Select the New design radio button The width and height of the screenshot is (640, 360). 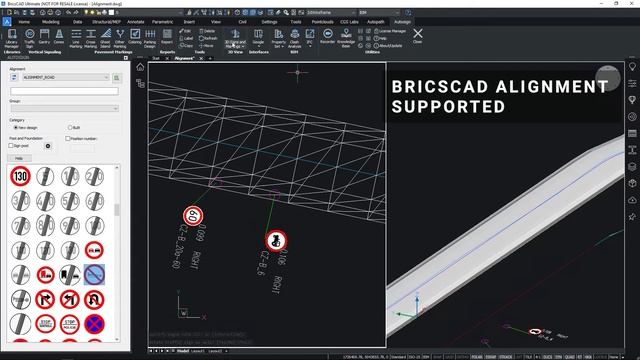coord(16,128)
